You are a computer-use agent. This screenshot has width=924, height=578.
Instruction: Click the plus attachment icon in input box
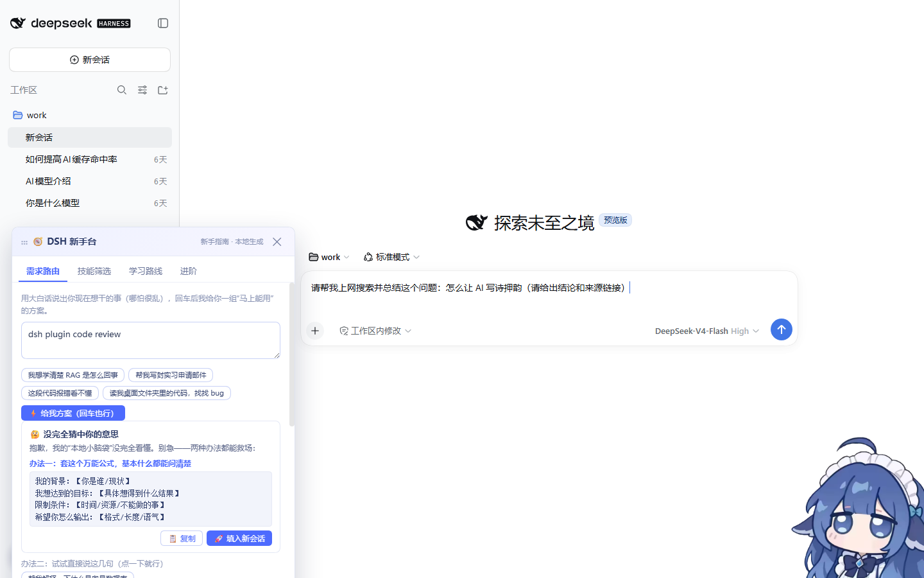315,331
